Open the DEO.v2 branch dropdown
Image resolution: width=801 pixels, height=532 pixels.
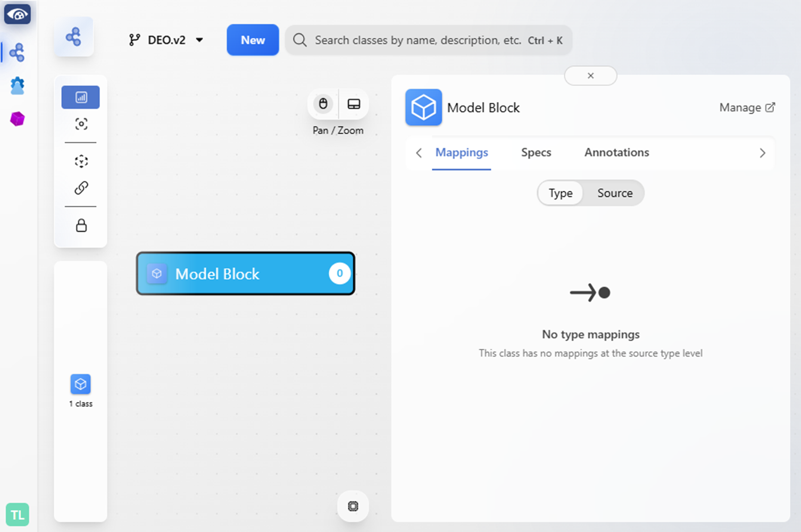point(166,40)
